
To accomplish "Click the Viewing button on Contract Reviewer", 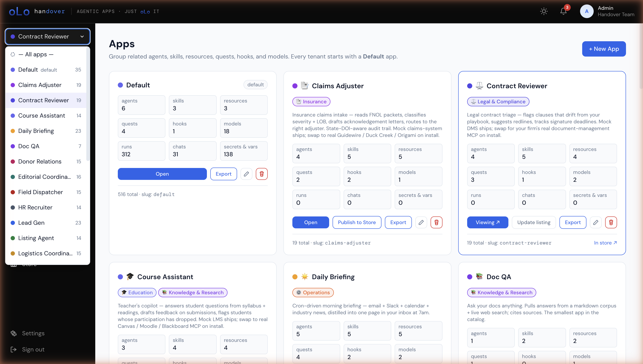I will (x=488, y=222).
